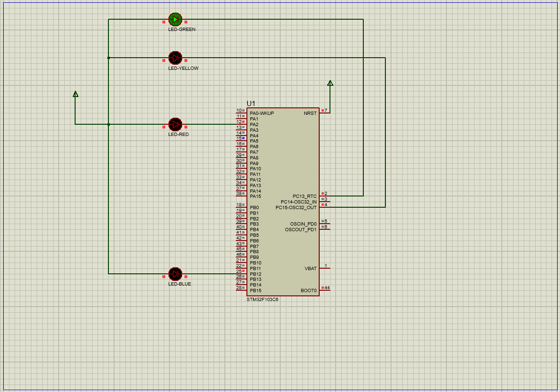Click the NRST pin name
Screen dimensions: 560x392
(310, 113)
